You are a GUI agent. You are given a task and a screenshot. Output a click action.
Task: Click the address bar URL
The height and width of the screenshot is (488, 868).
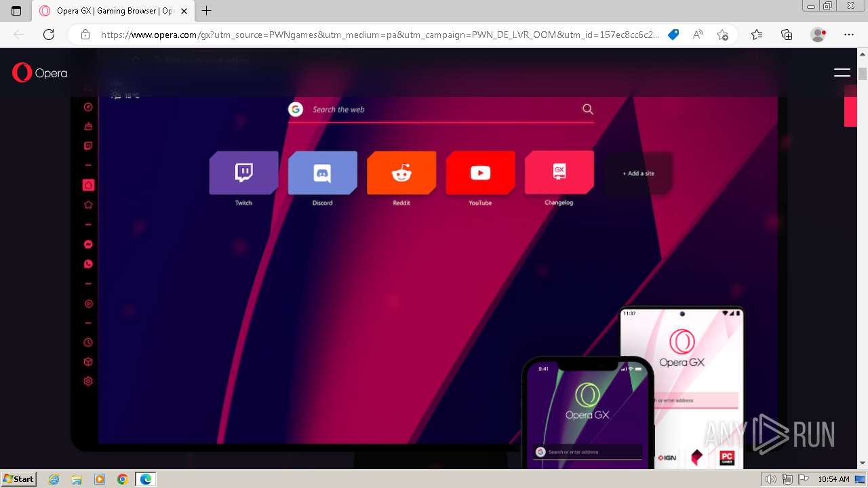coord(380,35)
